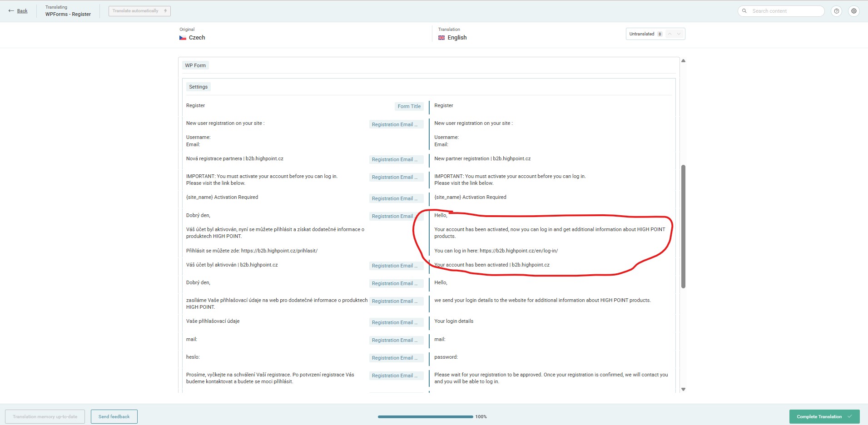The height and width of the screenshot is (425, 868).
Task: Click Registration Email tag for 'mail:' row
Action: click(x=396, y=340)
